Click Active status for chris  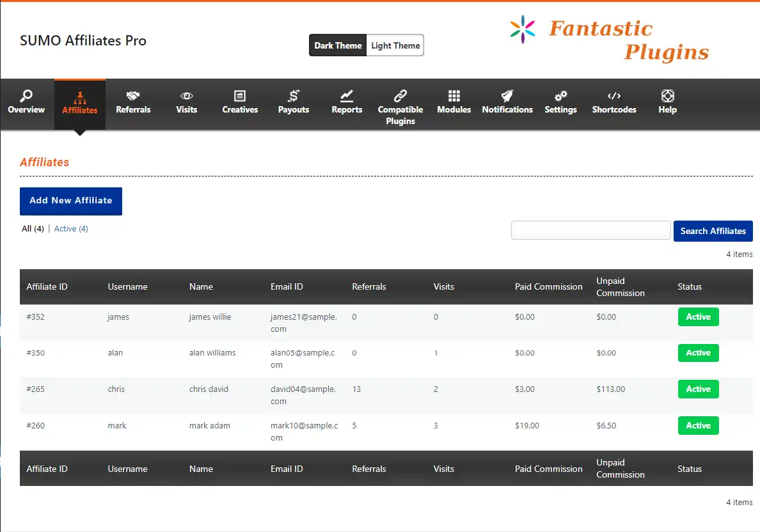(x=698, y=389)
